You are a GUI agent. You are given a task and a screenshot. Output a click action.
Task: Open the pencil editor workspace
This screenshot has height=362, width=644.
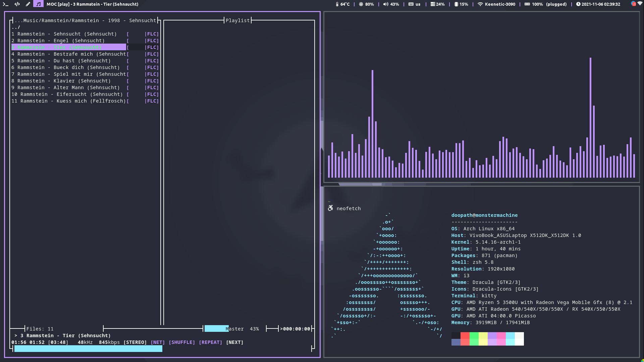[x=28, y=4]
